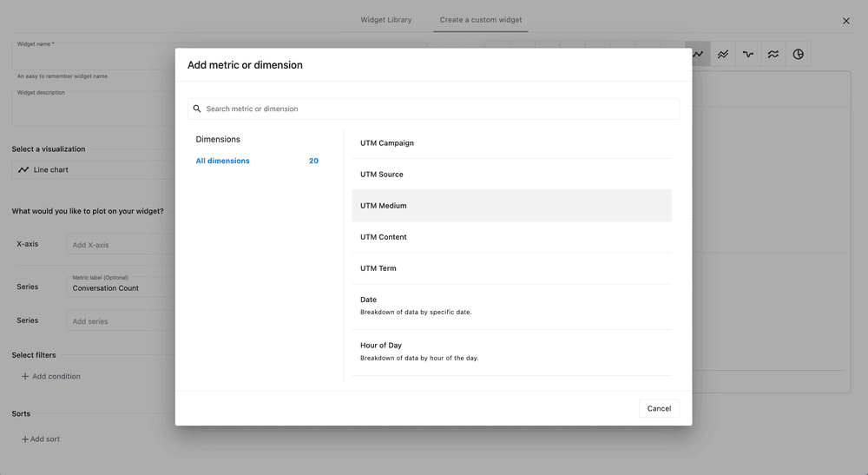Select the UTM Campaign dimension

[511, 143]
